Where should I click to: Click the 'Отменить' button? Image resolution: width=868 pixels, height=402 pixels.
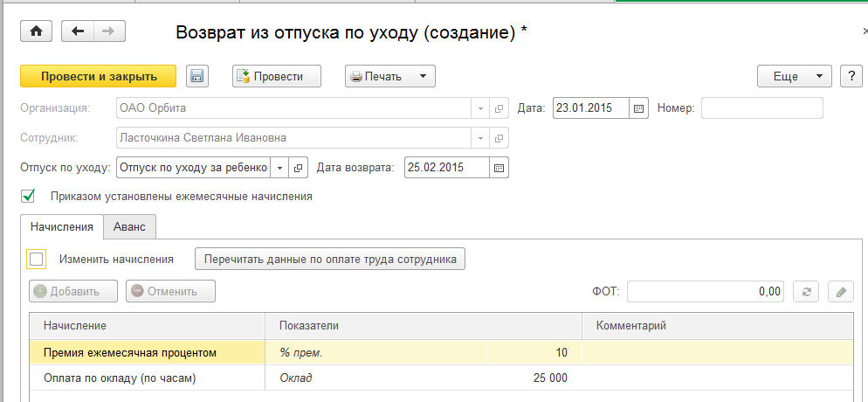(x=170, y=291)
